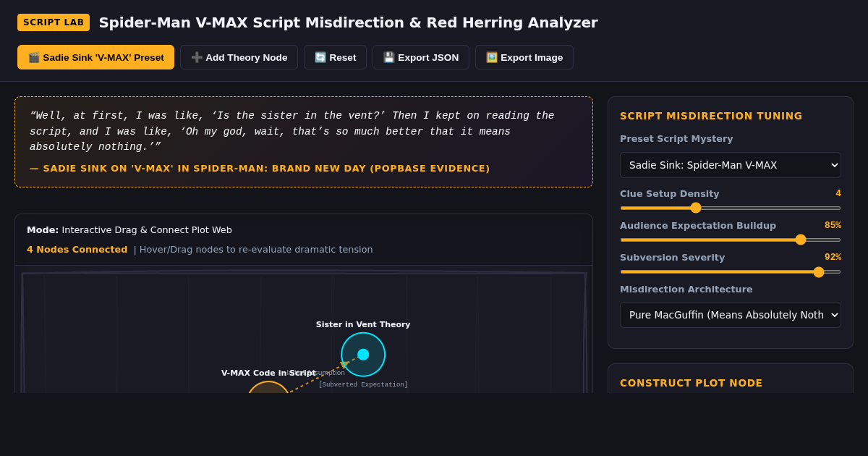Click the 85% Audience Expectation value

[833, 225]
